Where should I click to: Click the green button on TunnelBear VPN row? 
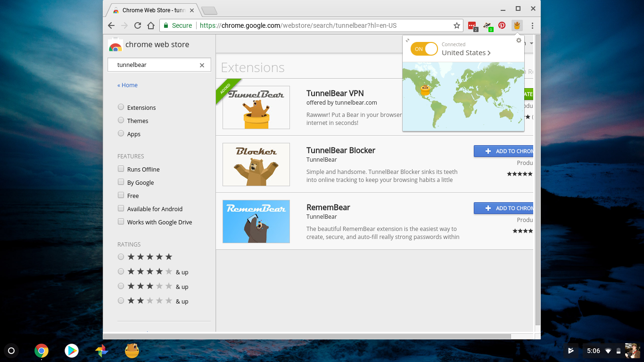pyautogui.click(x=528, y=94)
